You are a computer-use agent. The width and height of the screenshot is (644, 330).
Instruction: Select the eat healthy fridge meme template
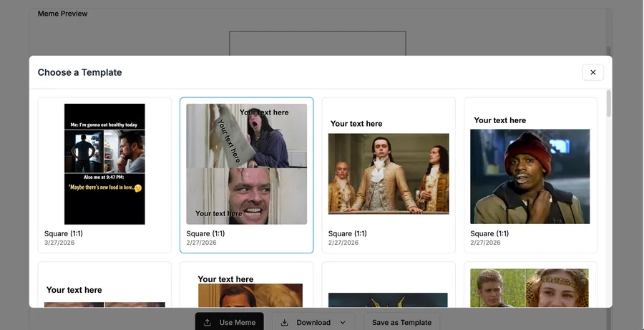coord(104,175)
